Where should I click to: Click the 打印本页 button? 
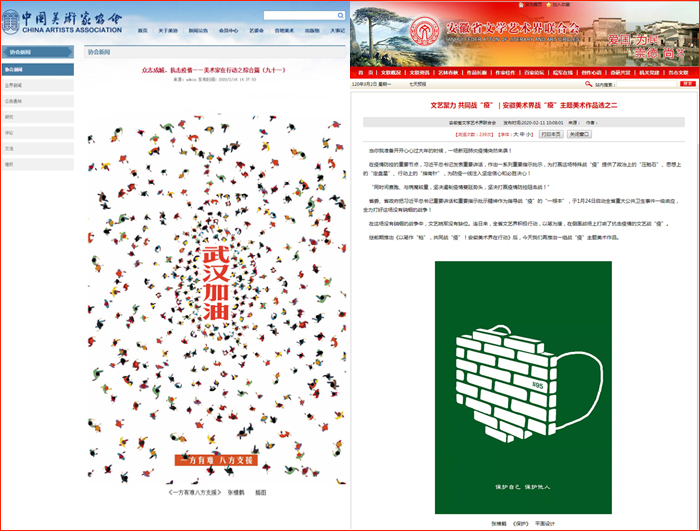coord(551,133)
